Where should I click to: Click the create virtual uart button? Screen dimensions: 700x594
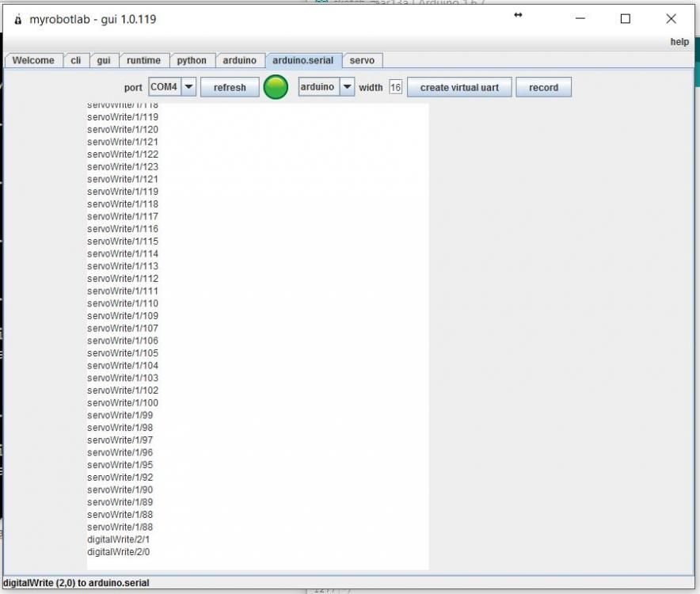(x=459, y=87)
